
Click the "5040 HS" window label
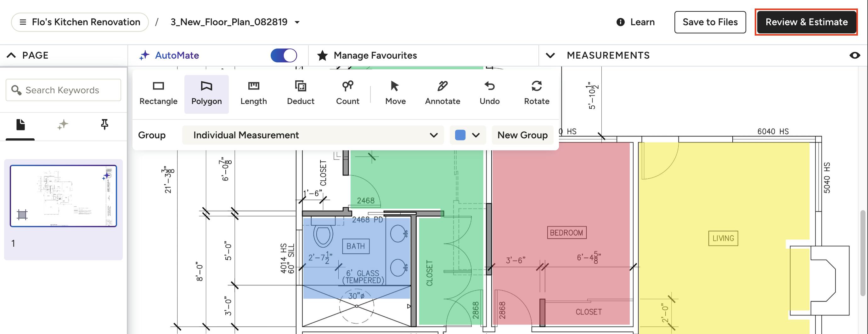tap(827, 178)
